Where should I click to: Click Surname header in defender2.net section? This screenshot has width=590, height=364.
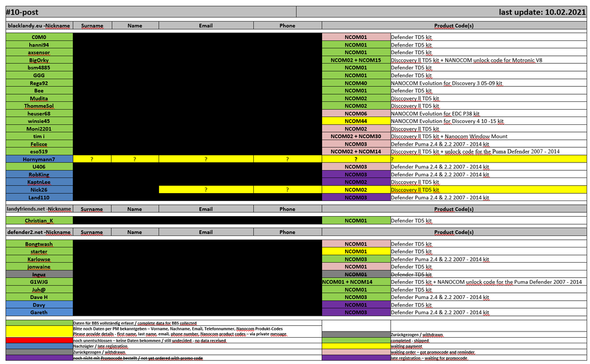coord(92,232)
